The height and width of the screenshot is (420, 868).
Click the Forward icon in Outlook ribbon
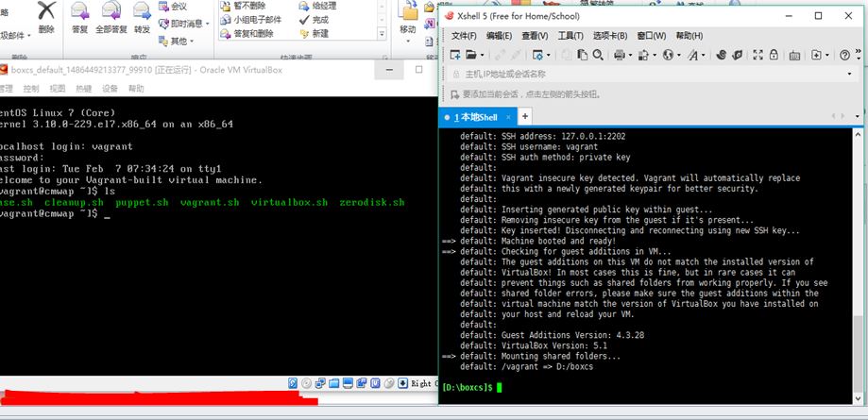click(142, 10)
